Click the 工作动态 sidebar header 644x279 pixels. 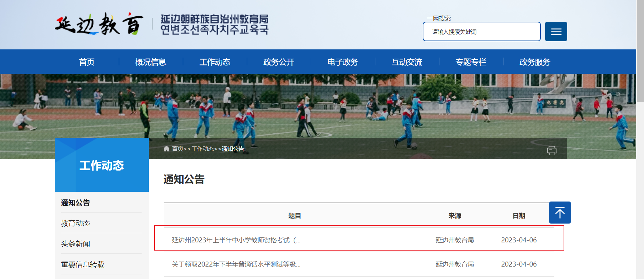click(102, 165)
